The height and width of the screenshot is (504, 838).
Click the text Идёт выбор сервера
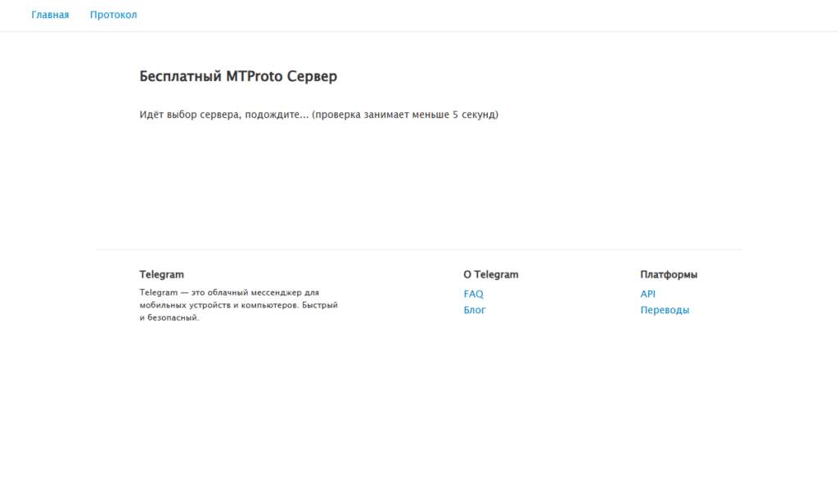pos(190,115)
